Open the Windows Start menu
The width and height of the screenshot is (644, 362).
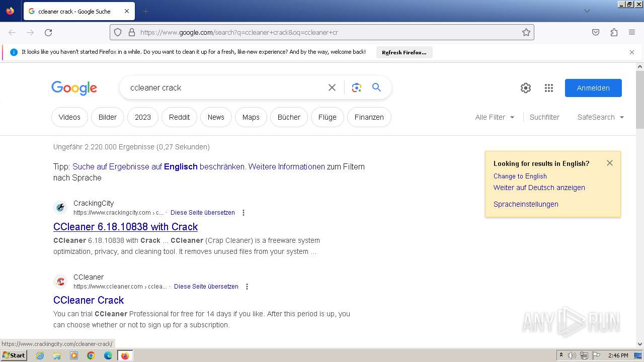14,355
